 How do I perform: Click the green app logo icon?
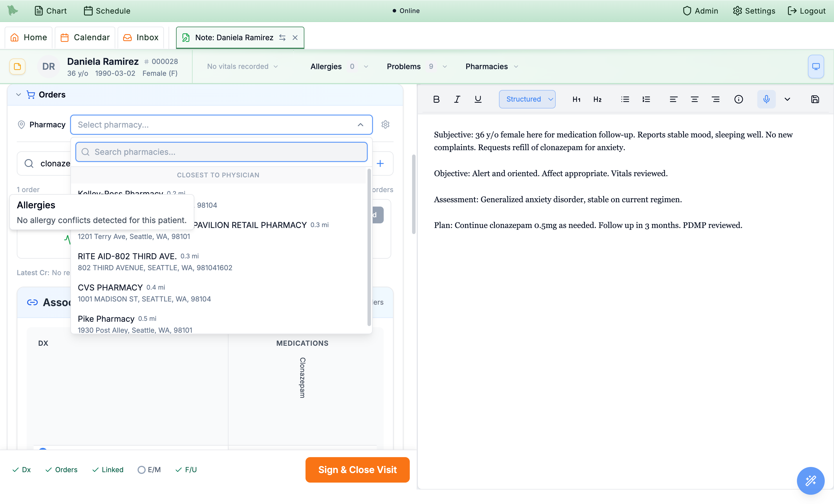12,10
